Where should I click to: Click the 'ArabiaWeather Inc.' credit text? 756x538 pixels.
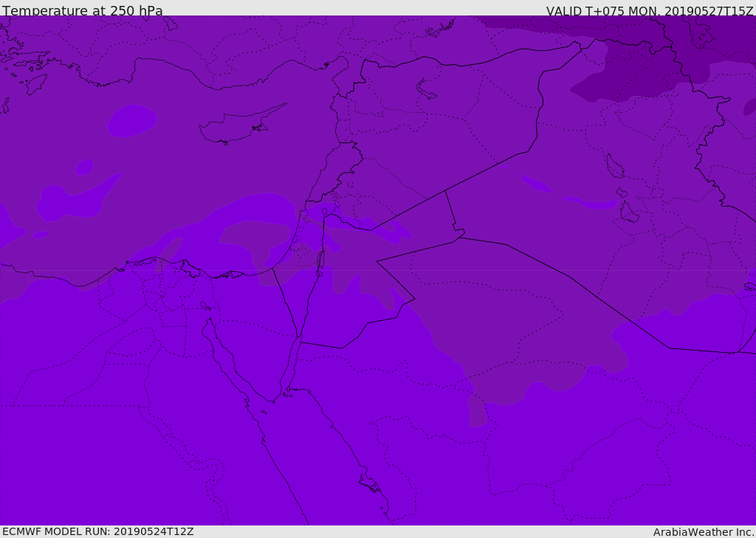704,532
